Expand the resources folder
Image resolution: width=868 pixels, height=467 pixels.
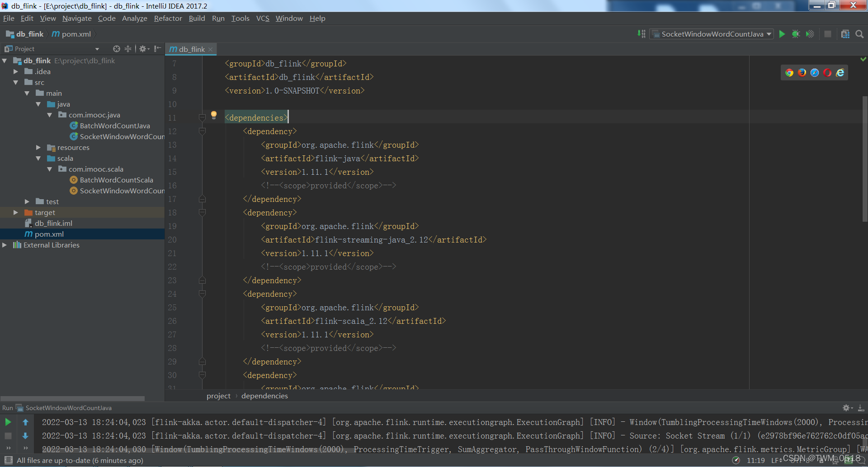(38, 147)
